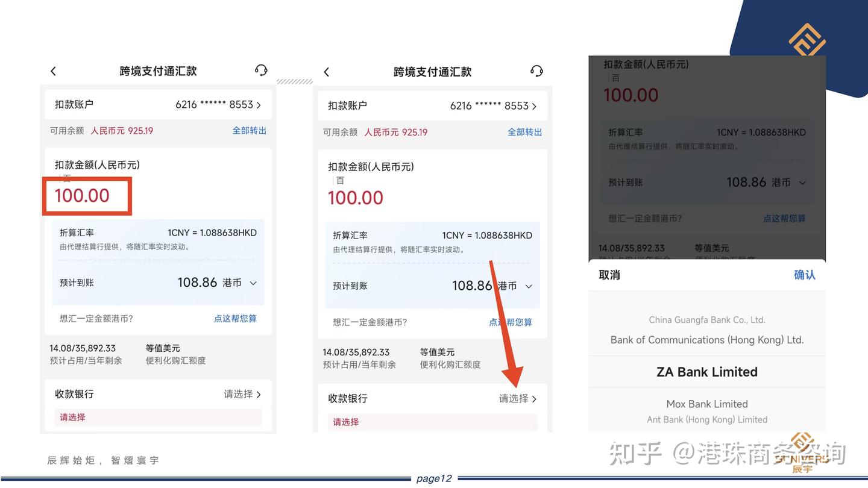Click the 点这帮您算 calculation link

click(x=234, y=319)
